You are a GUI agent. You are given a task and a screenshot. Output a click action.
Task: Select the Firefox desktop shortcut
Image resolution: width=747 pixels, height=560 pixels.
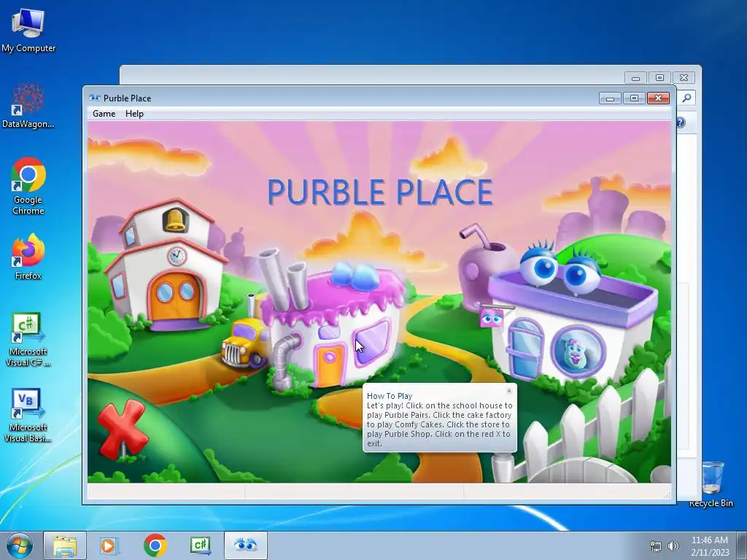click(28, 257)
